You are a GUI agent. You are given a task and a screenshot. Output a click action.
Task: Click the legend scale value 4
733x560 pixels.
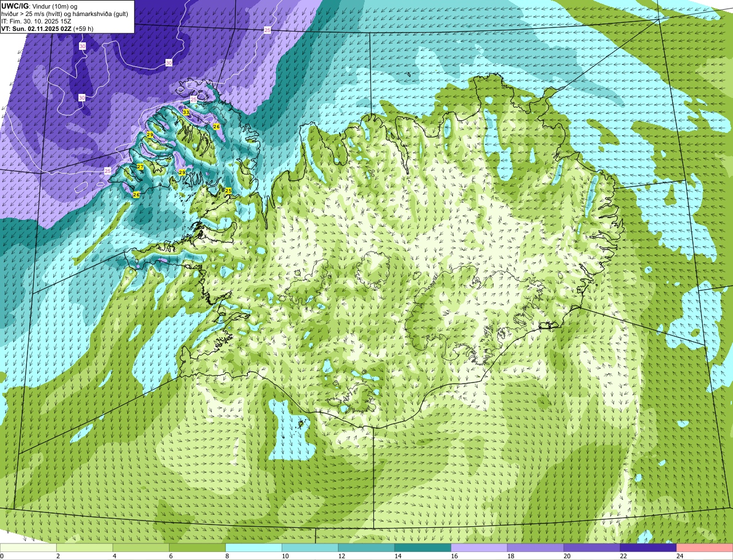coord(114,556)
